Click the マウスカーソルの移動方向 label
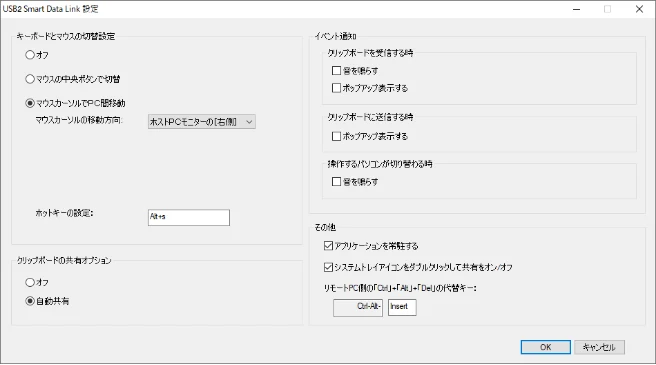This screenshot has width=656, height=365. click(x=79, y=120)
